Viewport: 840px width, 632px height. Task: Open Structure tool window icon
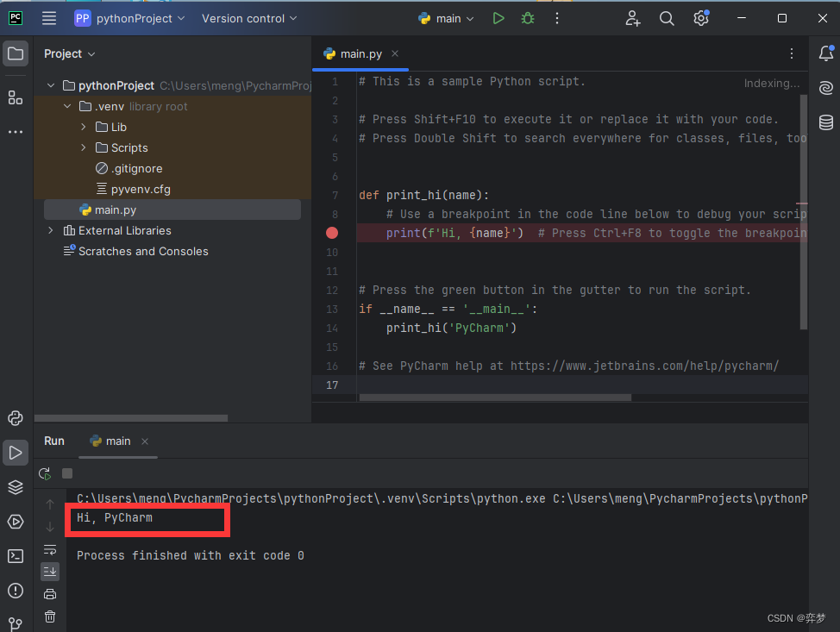(x=16, y=97)
